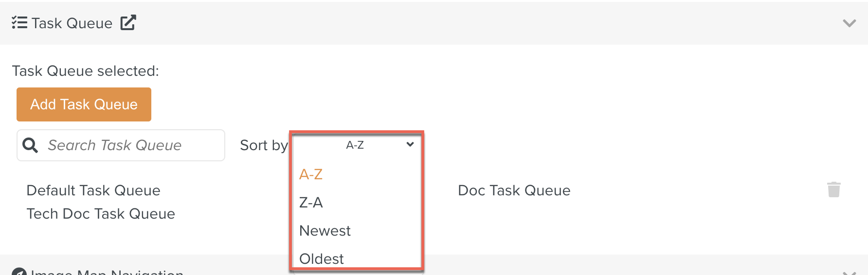Open Task Queue via external link icon

coord(128,22)
